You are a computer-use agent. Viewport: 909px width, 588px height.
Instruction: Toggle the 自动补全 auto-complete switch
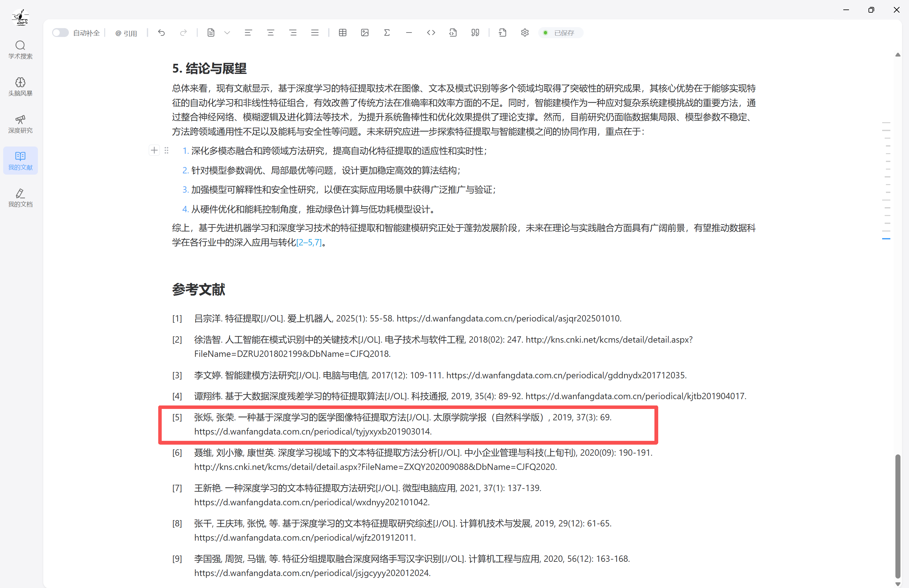[x=60, y=33]
